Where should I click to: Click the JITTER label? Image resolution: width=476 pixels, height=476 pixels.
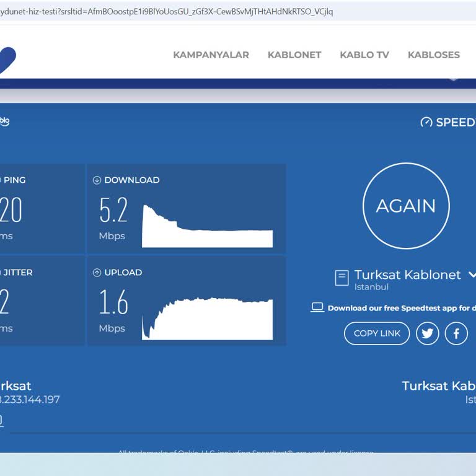[17, 273]
